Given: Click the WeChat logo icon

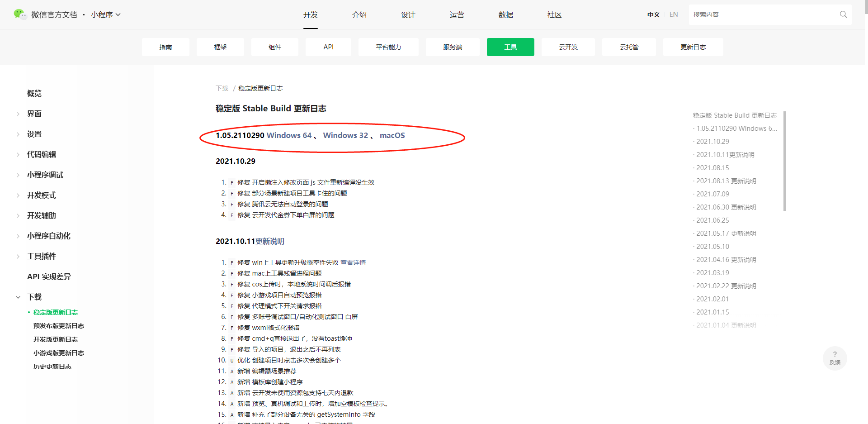Looking at the screenshot, I should pyautogui.click(x=20, y=14).
